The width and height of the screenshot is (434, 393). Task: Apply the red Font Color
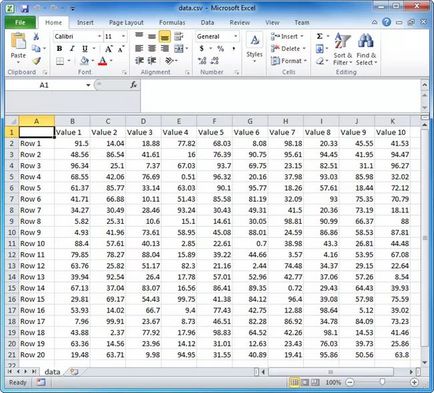pos(103,61)
